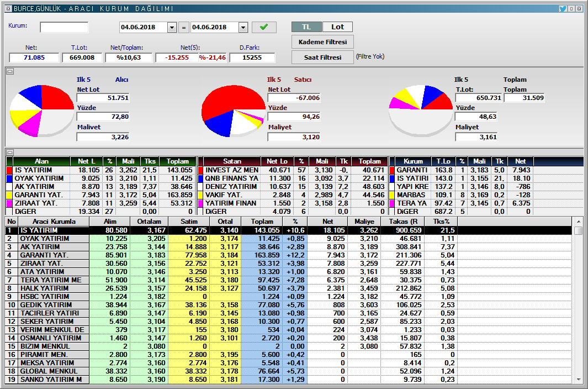
Task: Click the equals button between the dates
Action: click(183, 28)
